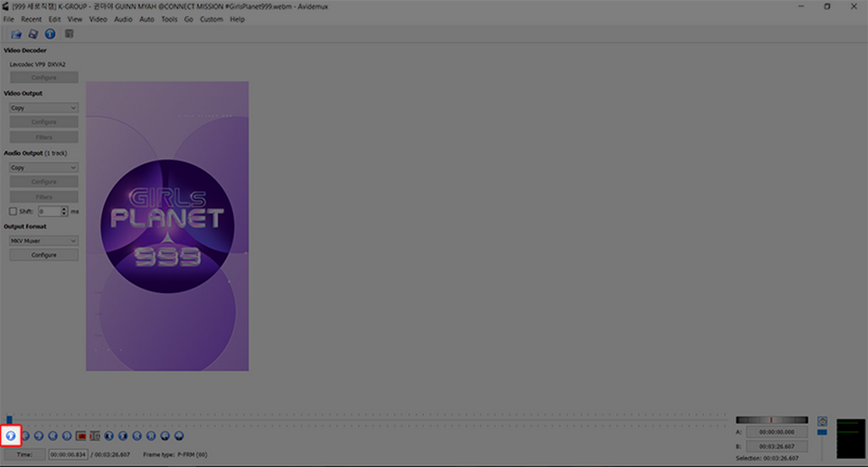This screenshot has height=467, width=868.
Task: Jump to the next keyframe
Action: 66,436
